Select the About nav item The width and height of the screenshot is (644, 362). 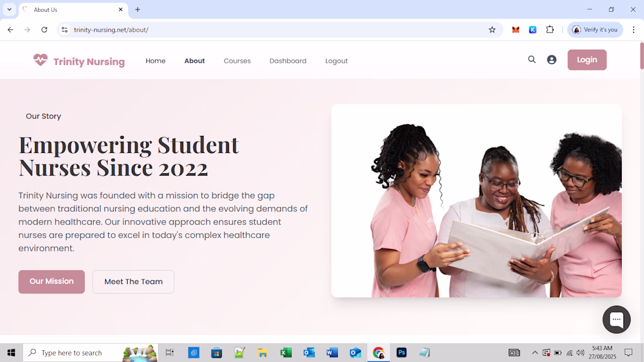[194, 61]
